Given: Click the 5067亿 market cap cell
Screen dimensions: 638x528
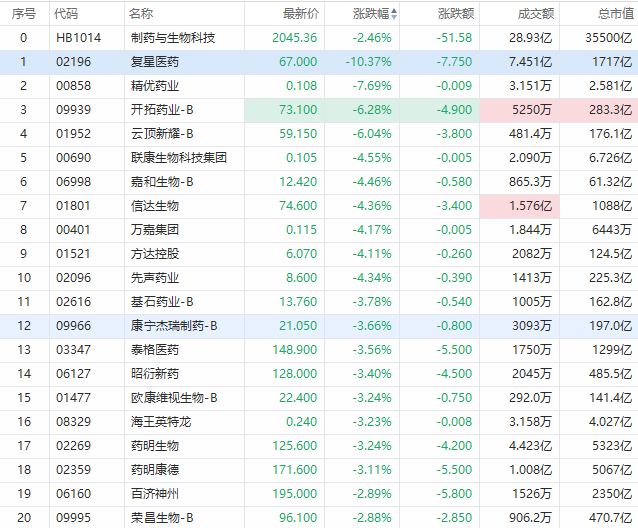Looking at the screenshot, I should [x=612, y=470].
